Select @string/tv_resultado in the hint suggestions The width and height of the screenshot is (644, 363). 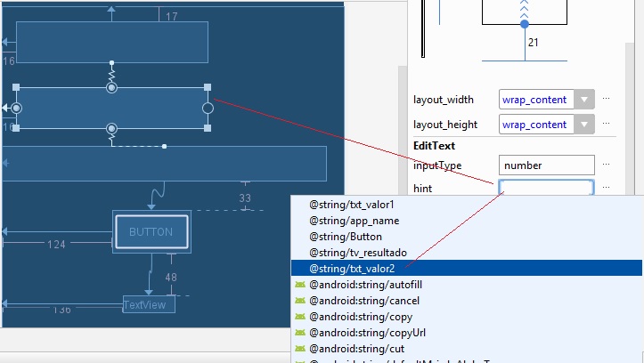point(357,253)
